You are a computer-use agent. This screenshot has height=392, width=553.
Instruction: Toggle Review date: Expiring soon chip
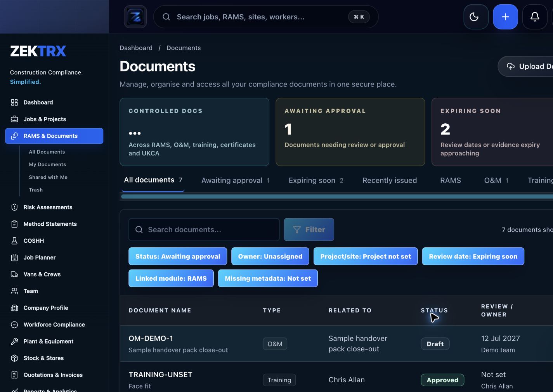pyautogui.click(x=473, y=256)
